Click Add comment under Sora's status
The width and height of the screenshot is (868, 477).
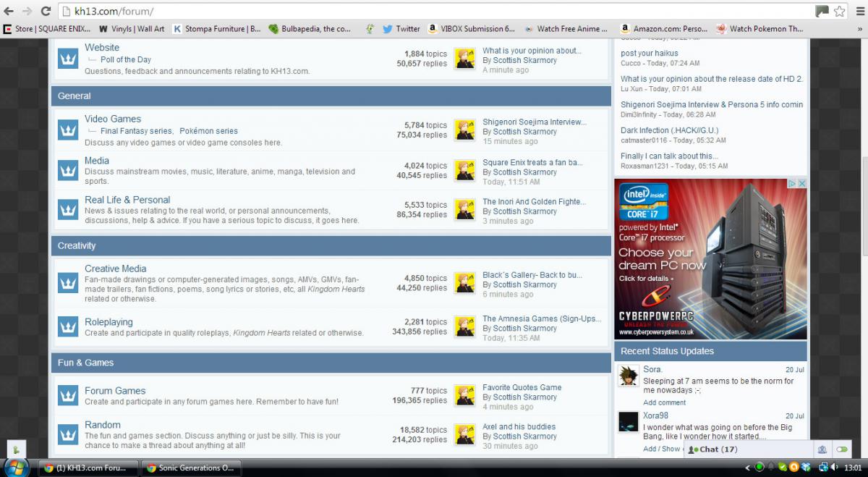click(664, 402)
